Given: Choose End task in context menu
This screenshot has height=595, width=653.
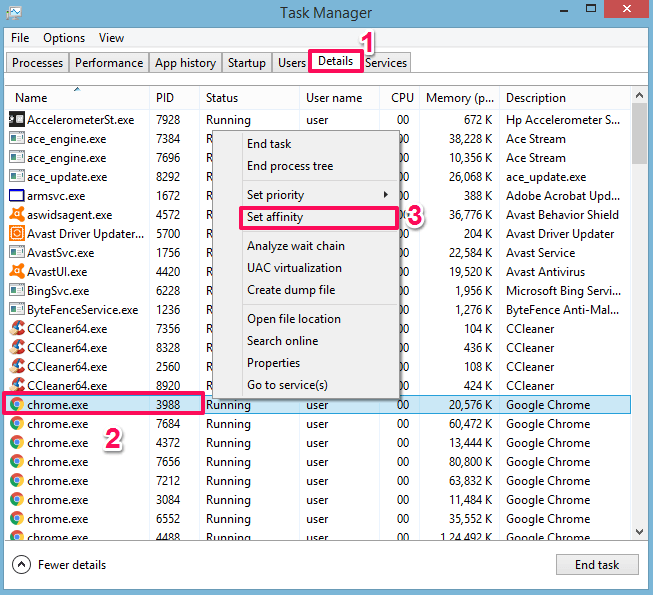Looking at the screenshot, I should click(318, 144).
